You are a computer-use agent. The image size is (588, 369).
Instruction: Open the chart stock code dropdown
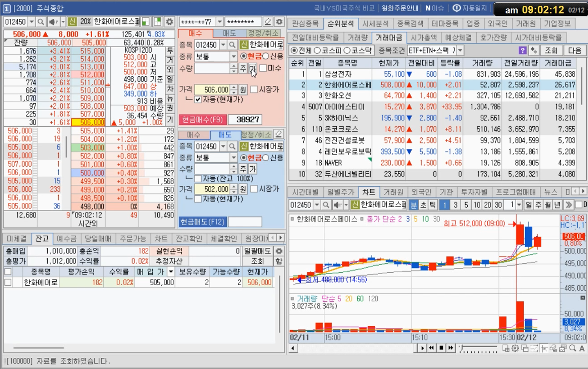point(317,205)
